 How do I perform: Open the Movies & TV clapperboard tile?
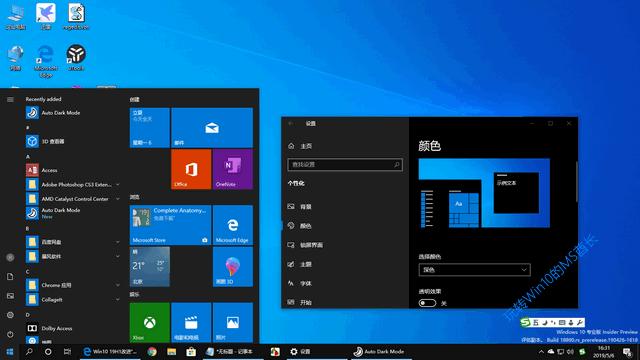tap(191, 322)
